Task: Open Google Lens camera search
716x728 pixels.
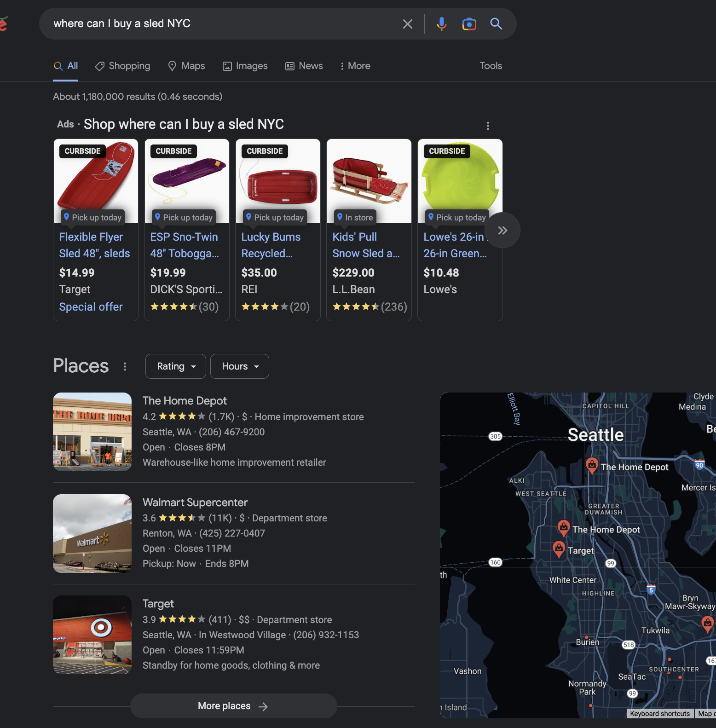Action: [469, 24]
